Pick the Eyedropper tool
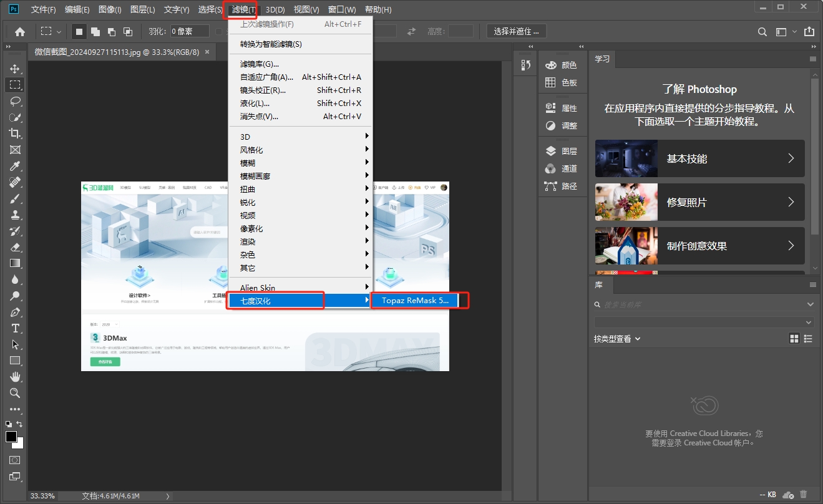This screenshot has height=504, width=823. tap(15, 166)
